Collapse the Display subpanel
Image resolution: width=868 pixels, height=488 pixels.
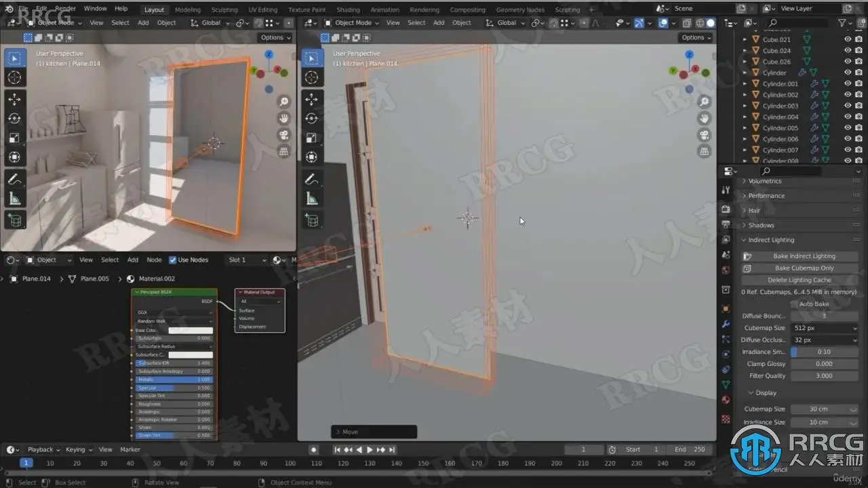(x=766, y=393)
